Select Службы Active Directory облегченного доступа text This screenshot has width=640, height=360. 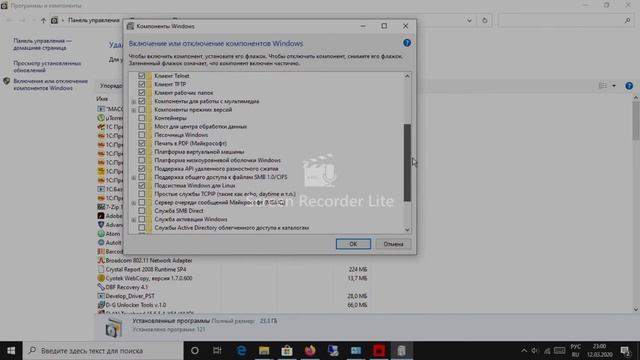[231, 228]
